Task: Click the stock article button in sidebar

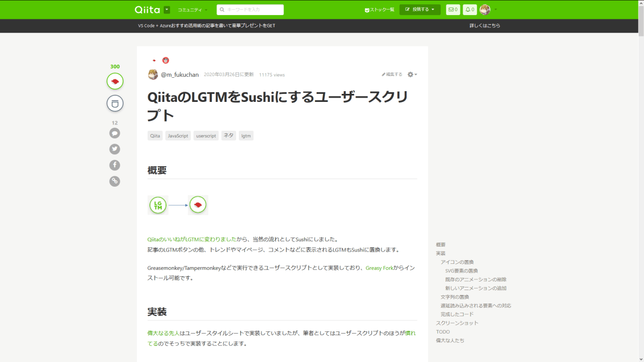Action: pos(115,103)
